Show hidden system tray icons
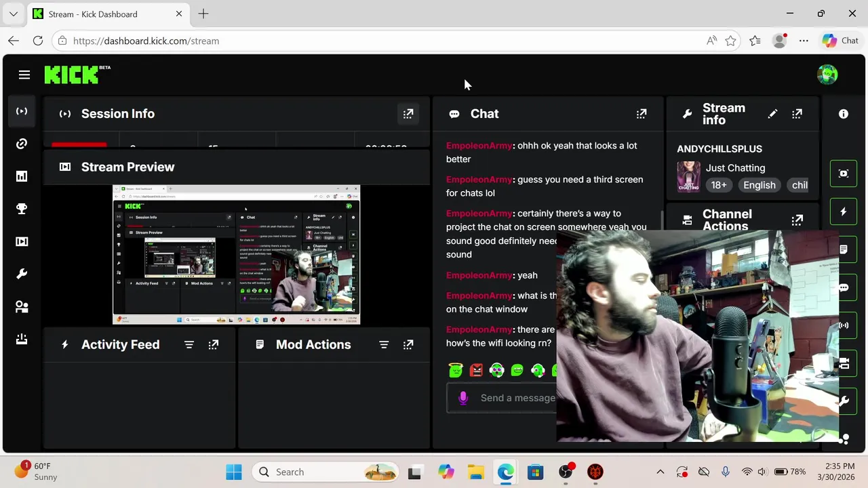 [x=660, y=472]
